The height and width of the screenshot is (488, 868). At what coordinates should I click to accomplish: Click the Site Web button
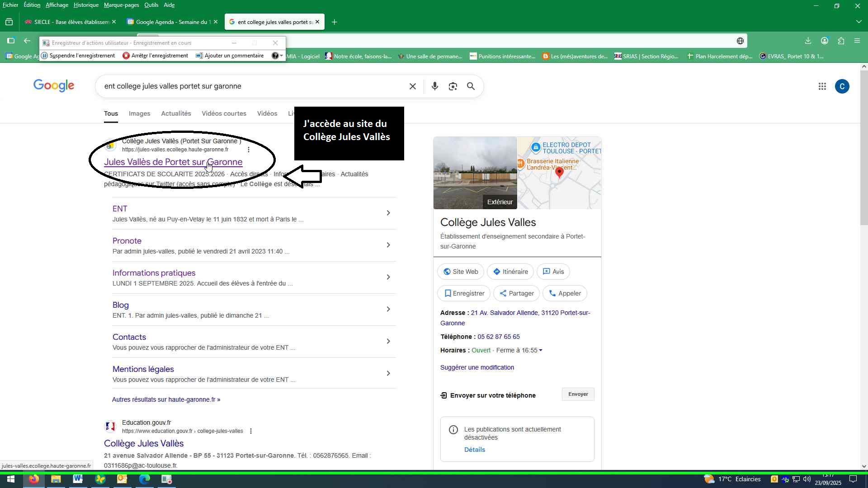pyautogui.click(x=460, y=272)
